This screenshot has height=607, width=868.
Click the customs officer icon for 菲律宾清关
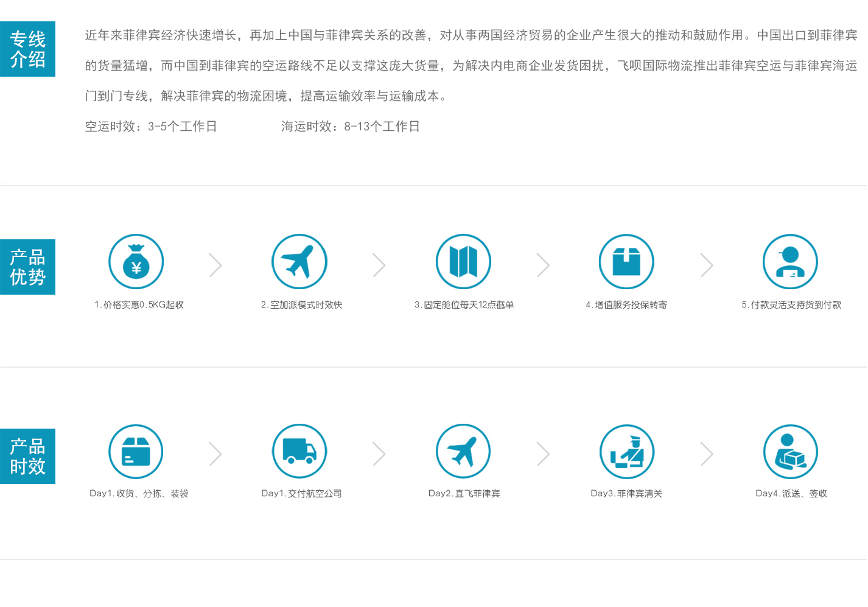[x=626, y=452]
